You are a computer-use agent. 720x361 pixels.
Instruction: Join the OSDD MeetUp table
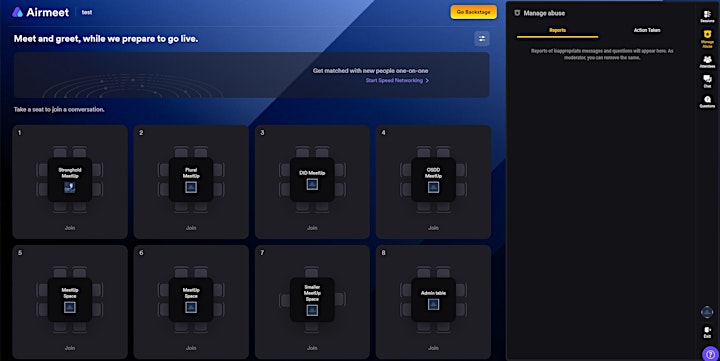[433, 228]
